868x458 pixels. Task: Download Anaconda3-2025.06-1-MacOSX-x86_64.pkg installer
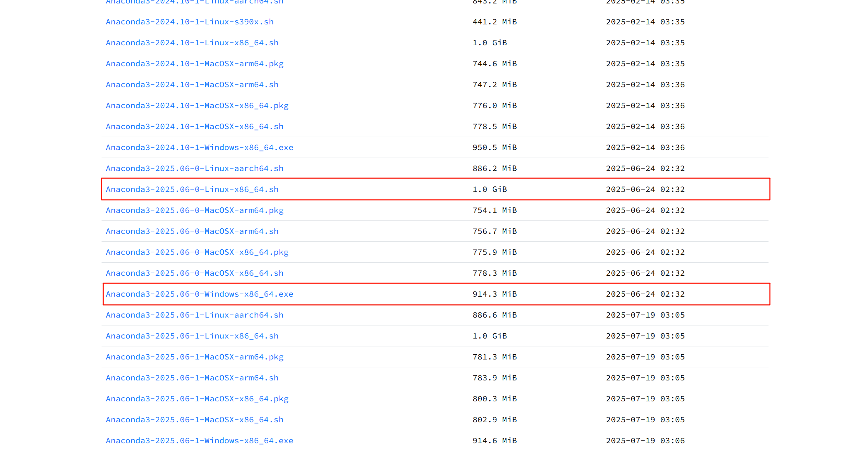pos(197,399)
